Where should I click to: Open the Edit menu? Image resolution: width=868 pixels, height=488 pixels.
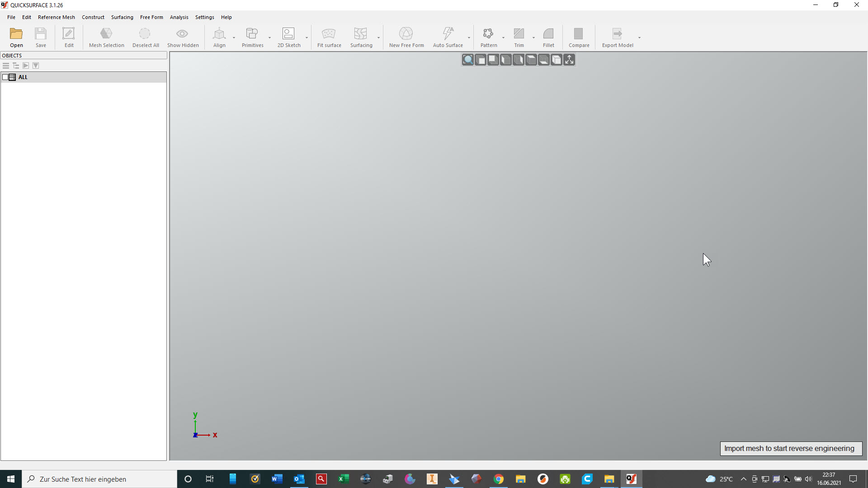[x=27, y=17]
